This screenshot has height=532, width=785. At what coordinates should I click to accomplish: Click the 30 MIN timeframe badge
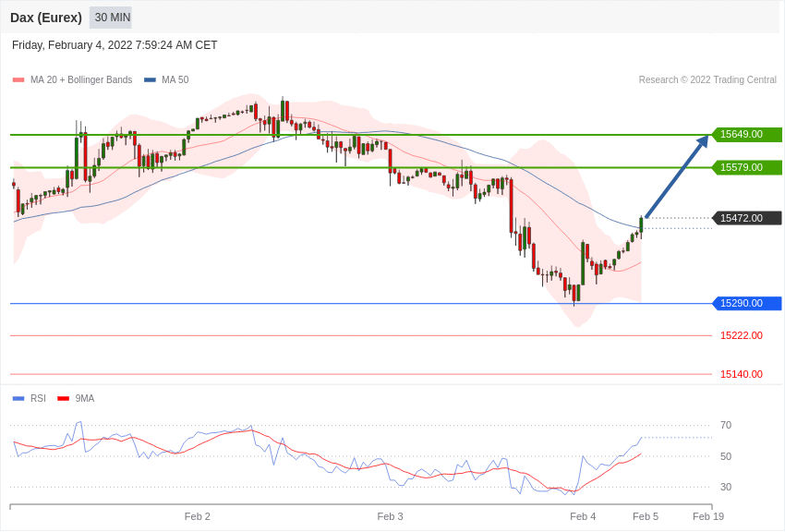pyautogui.click(x=111, y=18)
